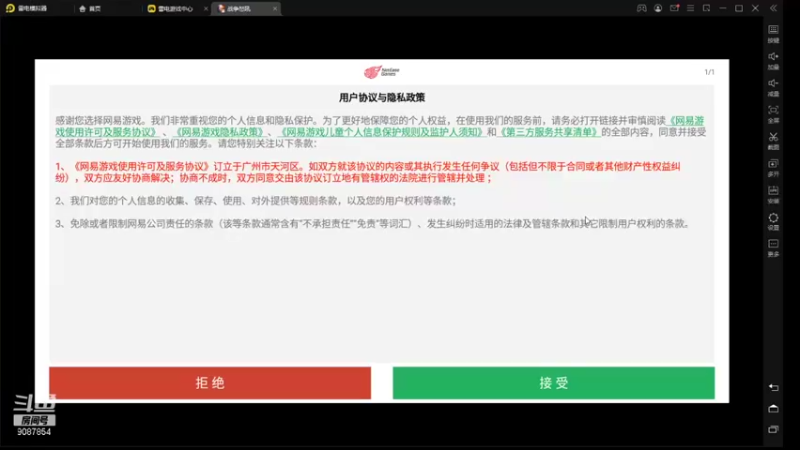Viewport: 800px width, 450px height.
Task: Click the NetEase Games logo
Action: pos(382,72)
